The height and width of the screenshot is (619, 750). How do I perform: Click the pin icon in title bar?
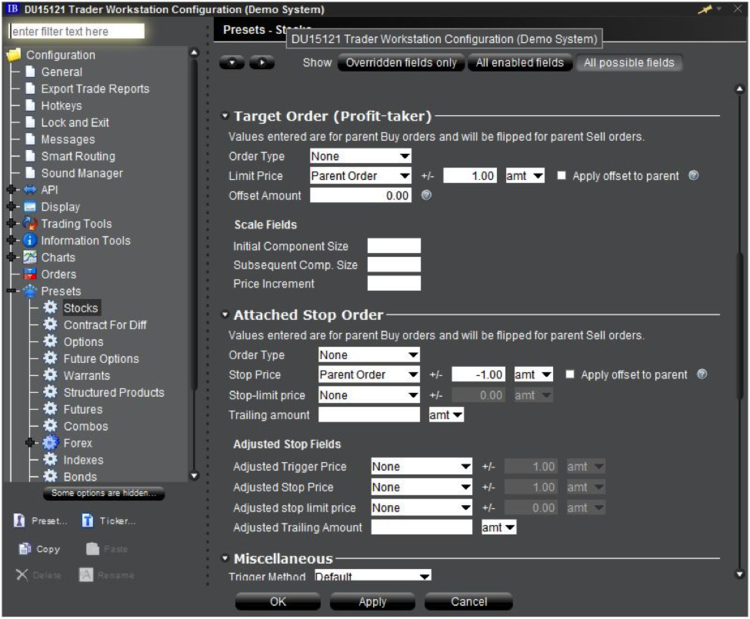[x=705, y=9]
